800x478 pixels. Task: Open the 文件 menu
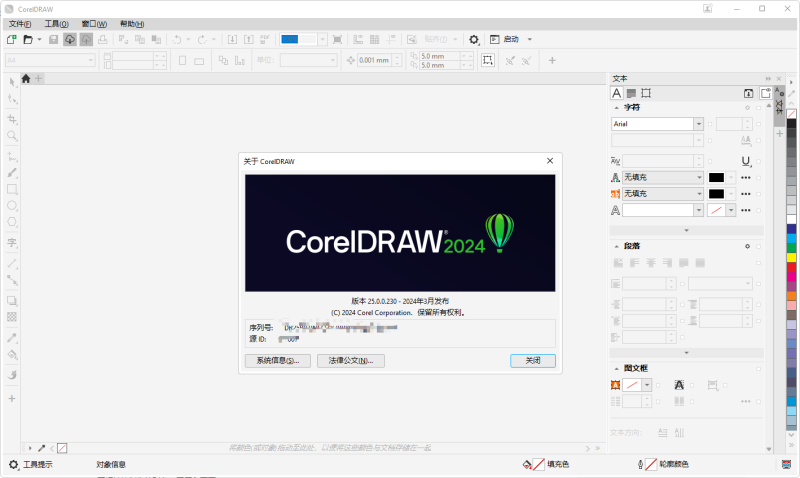click(19, 23)
